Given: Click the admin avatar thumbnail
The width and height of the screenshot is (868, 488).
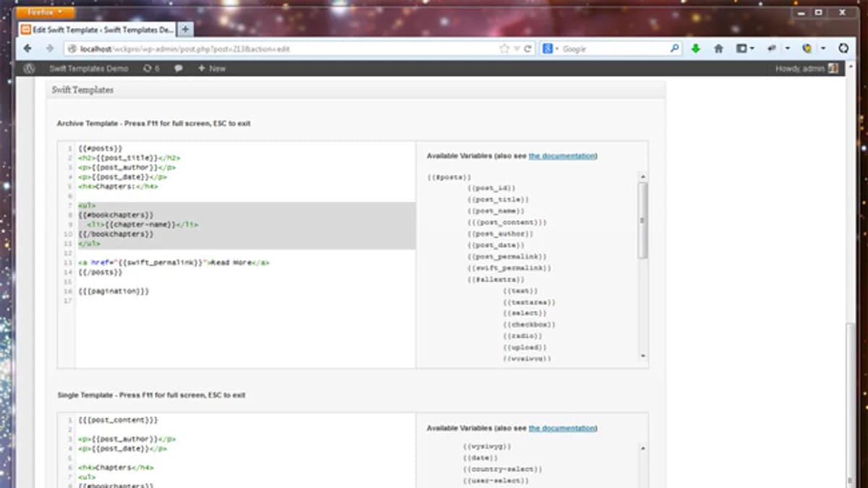Looking at the screenshot, I should click(833, 69).
